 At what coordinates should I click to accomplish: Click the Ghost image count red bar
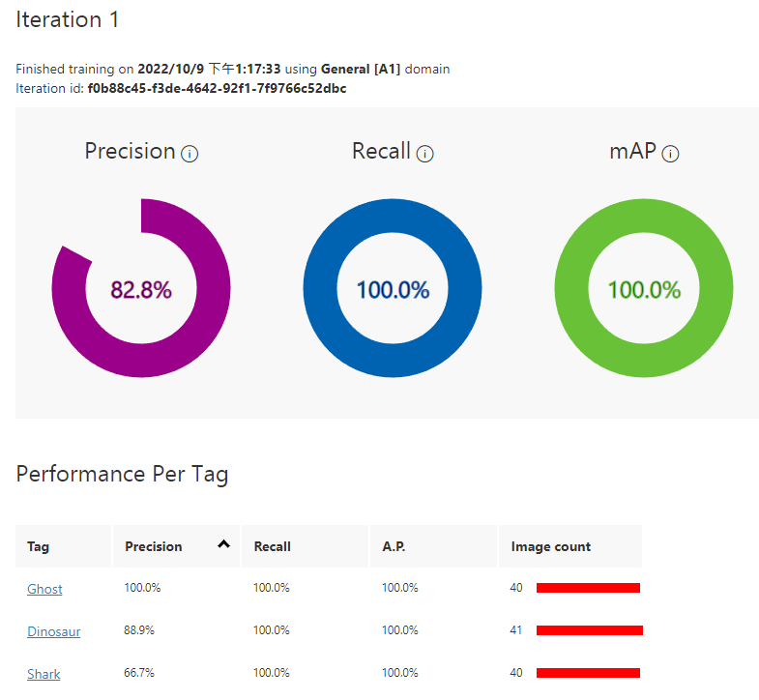point(588,588)
